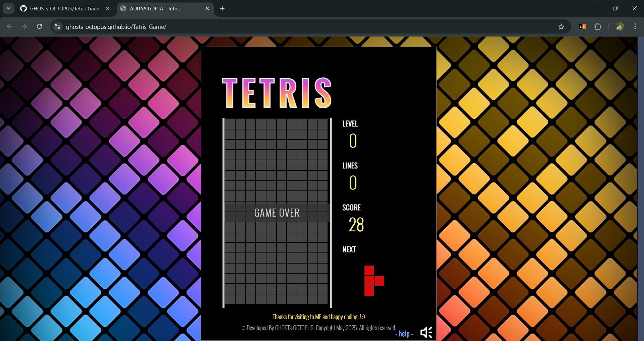
Task: Minimize the Chrome window
Action: point(596,8)
